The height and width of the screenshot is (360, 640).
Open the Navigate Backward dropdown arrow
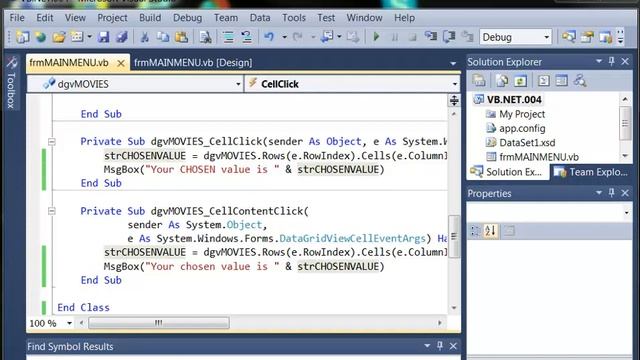click(339, 37)
